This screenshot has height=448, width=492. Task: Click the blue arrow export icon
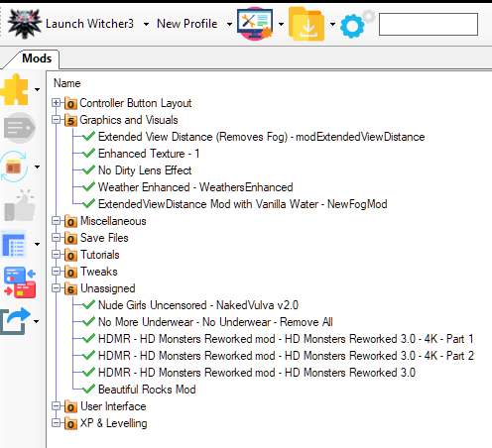point(15,321)
